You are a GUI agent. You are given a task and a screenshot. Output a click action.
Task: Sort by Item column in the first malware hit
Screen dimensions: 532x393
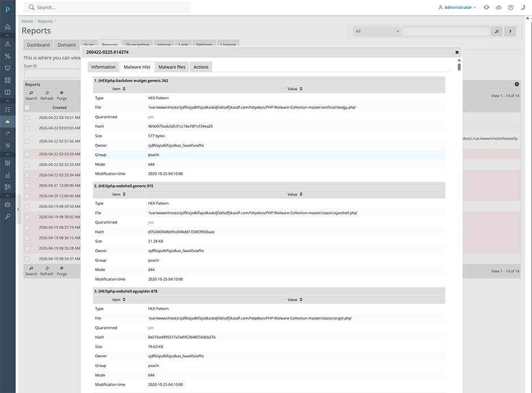119,89
